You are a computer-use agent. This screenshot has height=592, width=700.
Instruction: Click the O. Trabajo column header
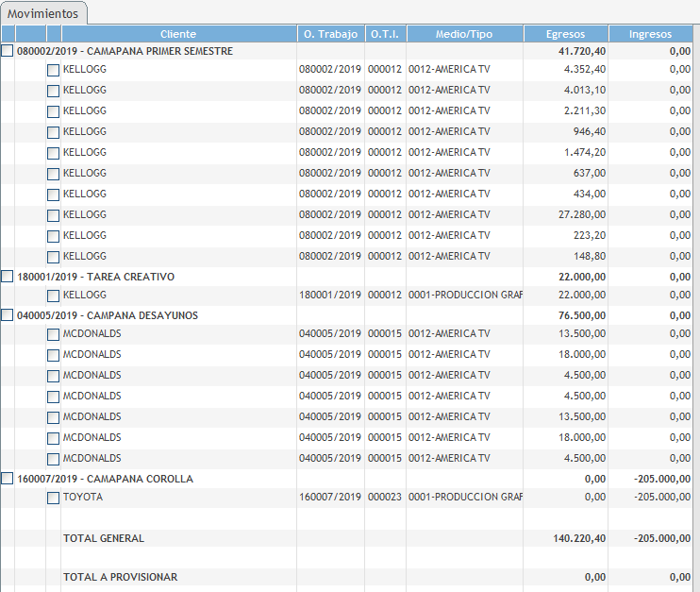pyautogui.click(x=330, y=34)
